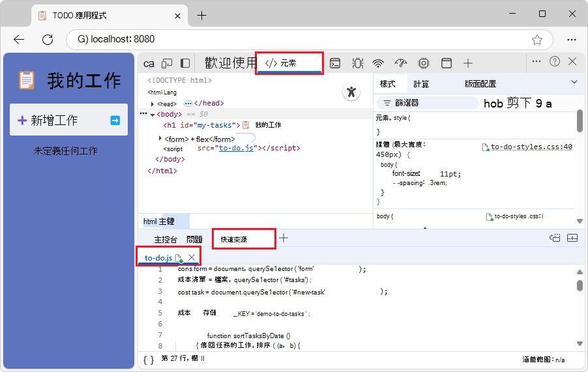This screenshot has width=588, height=372.
Task: Expand more style tabs chevron
Action: tap(574, 81)
